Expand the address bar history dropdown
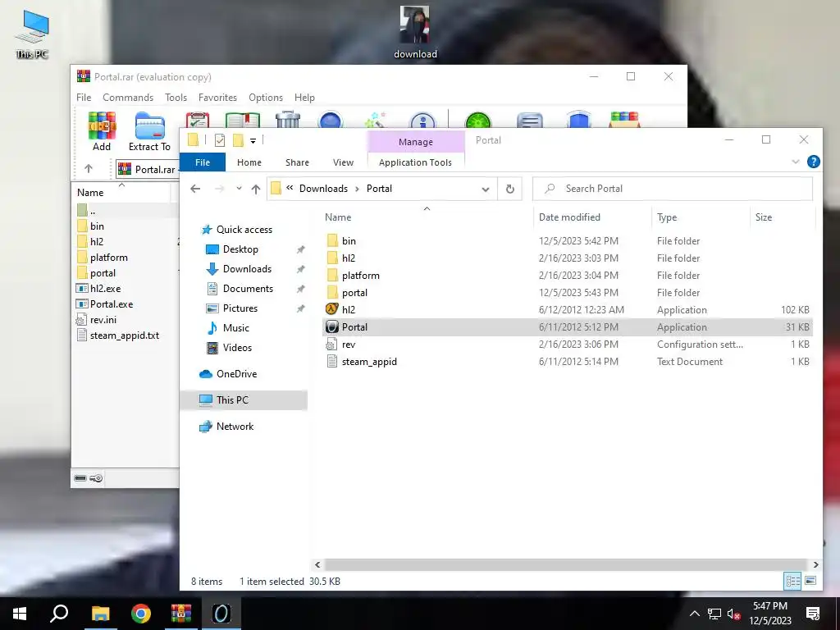Viewport: 840px width, 630px height. point(486,189)
